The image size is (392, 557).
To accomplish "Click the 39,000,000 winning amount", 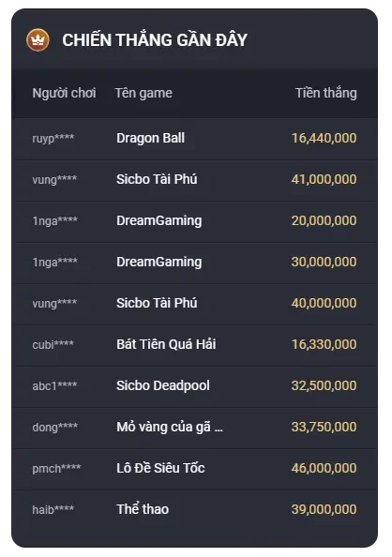I will click(x=324, y=509).
